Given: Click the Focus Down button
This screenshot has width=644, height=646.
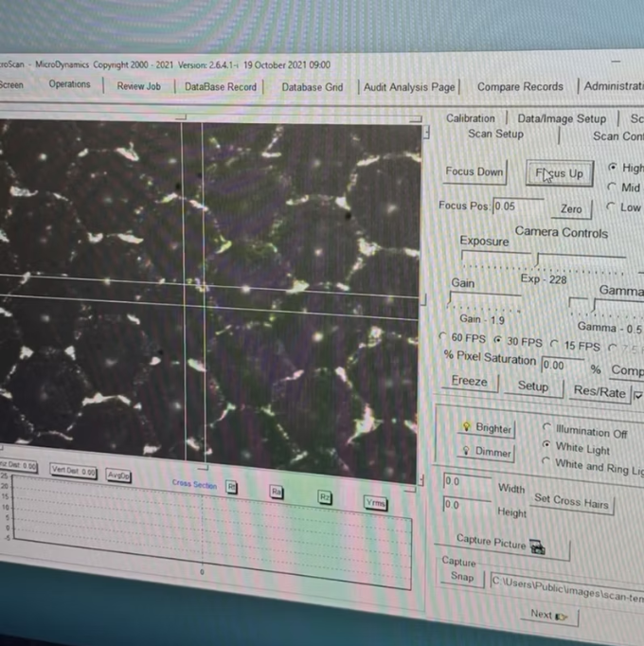Looking at the screenshot, I should coord(474,171).
